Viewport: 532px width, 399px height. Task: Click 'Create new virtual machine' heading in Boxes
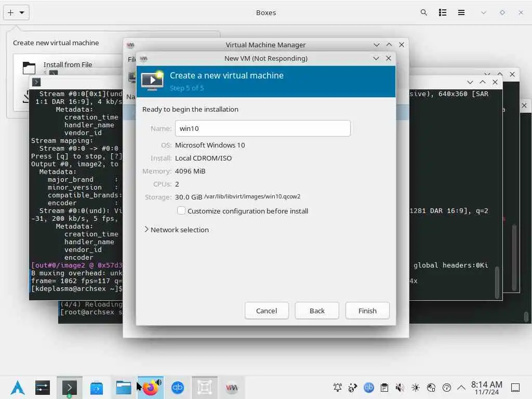click(56, 43)
